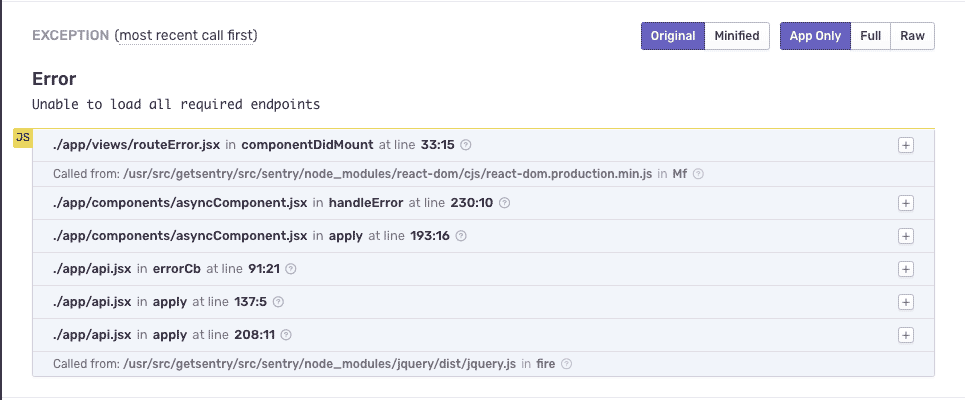Expand the api.jsx apply line 137:5 frame
Viewport: 965px width, 400px height.
905,302
